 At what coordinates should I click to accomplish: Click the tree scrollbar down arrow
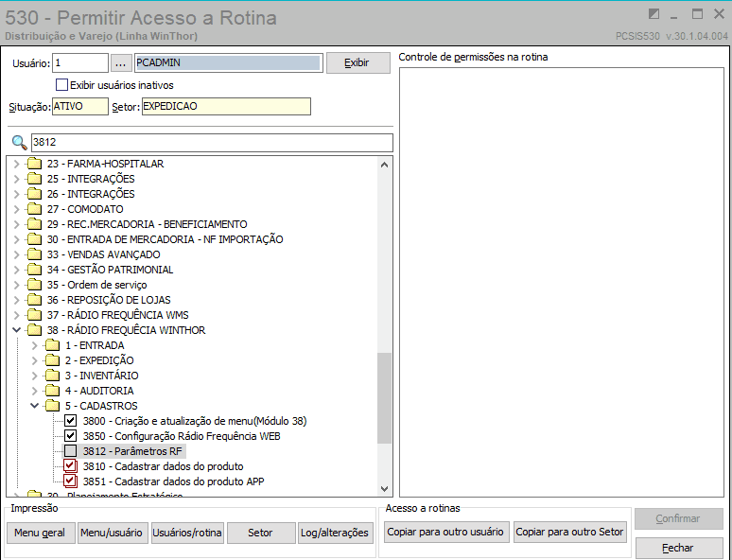[x=384, y=489]
